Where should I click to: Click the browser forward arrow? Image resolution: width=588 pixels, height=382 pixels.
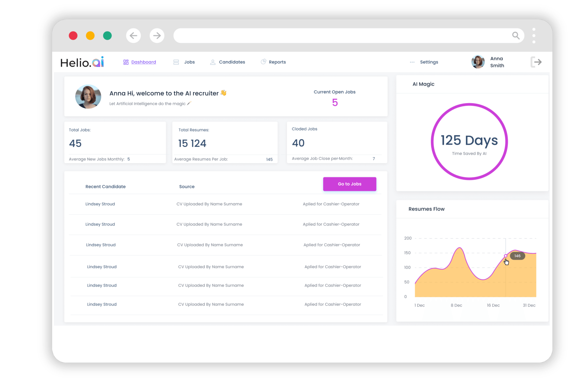click(157, 35)
